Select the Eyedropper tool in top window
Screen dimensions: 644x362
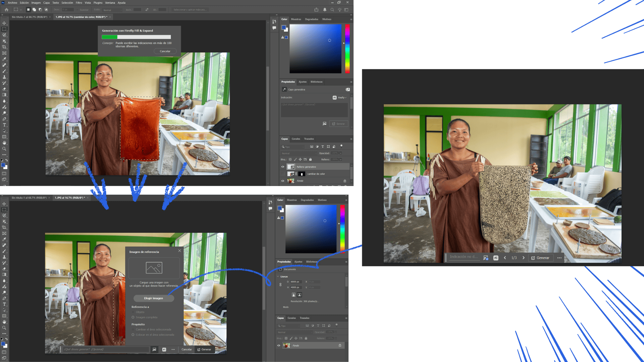4,59
